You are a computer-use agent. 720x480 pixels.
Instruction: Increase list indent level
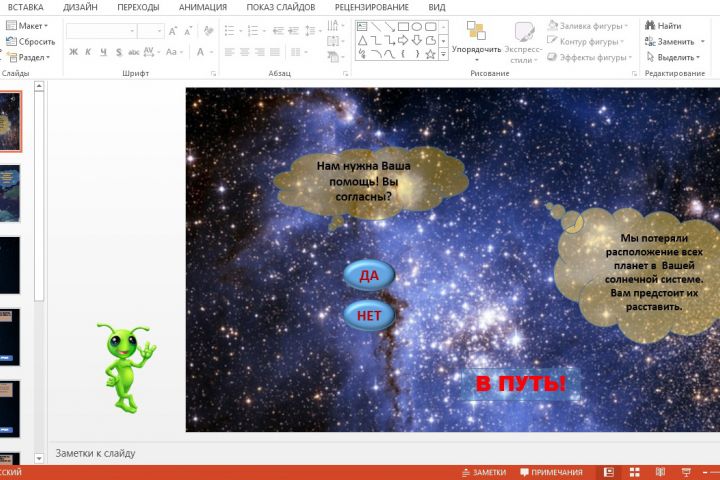[x=293, y=31]
